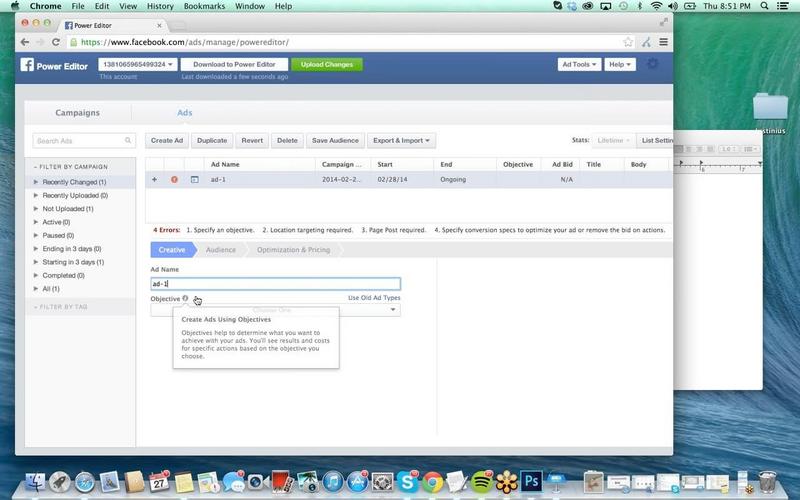Open the Chrome Bookmarks menu
This screenshot has width=800, height=500.
click(x=204, y=6)
